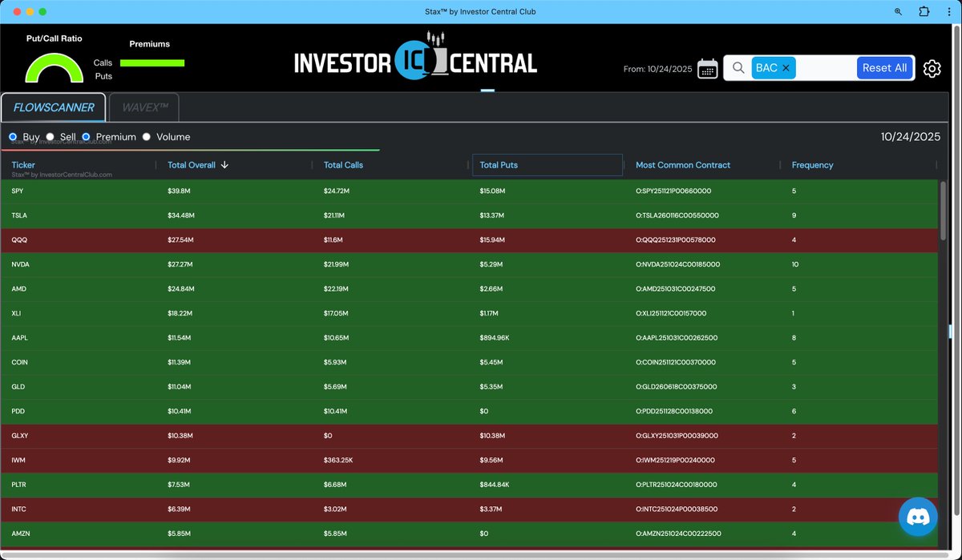Select the Volume radio button
This screenshot has height=560, width=962.
tap(146, 137)
